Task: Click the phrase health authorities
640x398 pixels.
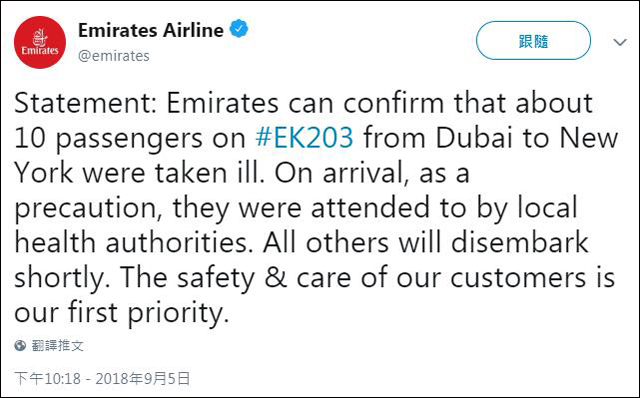Action: [x=131, y=242]
